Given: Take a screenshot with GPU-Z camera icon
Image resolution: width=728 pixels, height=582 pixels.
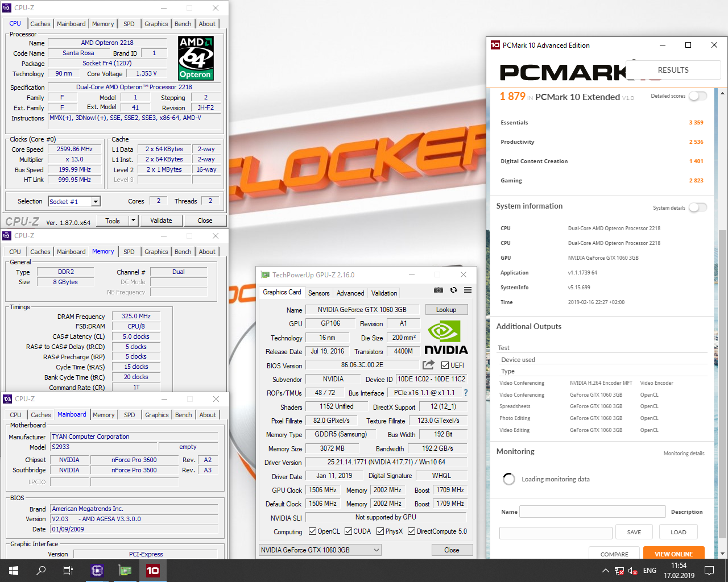Looking at the screenshot, I should click(x=438, y=290).
